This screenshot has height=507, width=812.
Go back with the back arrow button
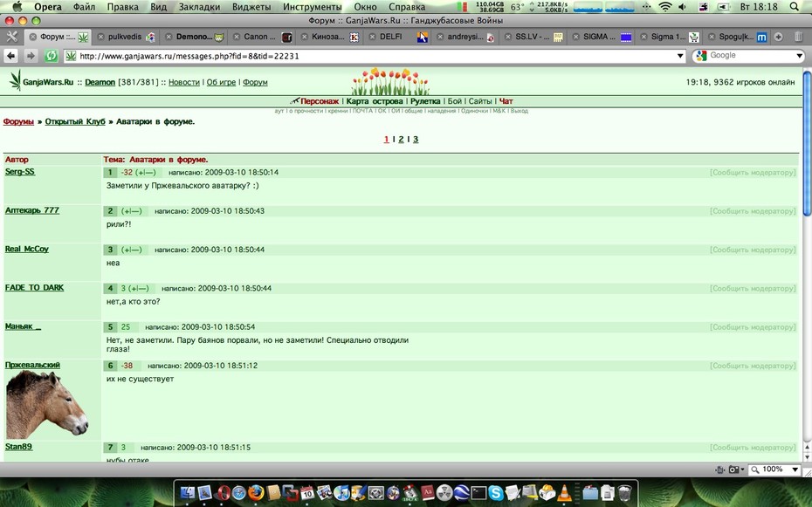[x=10, y=56]
